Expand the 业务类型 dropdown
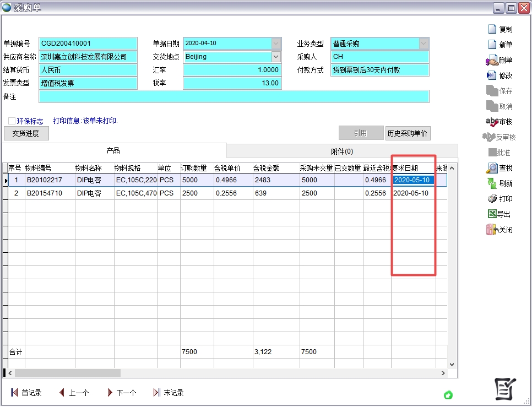 424,44
